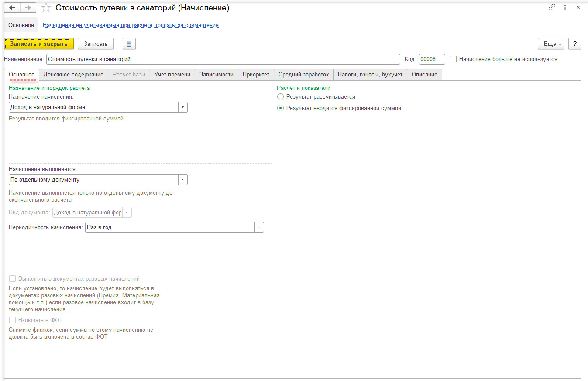Viewport: 588px width, 381px height.
Task: Select 'Результат вводится фиксированной суммой' radio
Action: [280, 108]
